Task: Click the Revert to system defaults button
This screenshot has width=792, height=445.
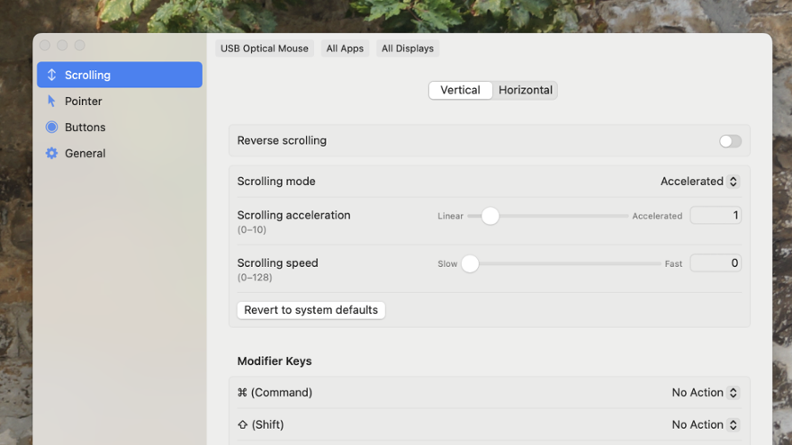Action: coord(311,310)
